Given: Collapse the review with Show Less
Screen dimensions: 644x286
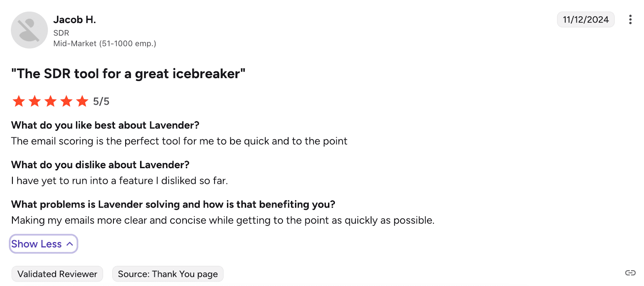Looking at the screenshot, I should tap(43, 244).
